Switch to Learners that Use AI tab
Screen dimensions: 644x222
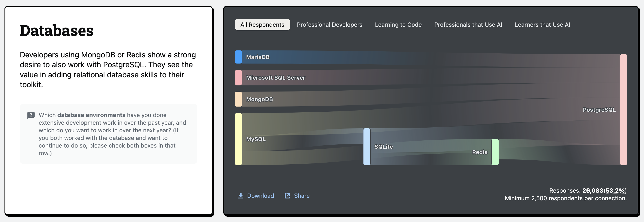542,24
